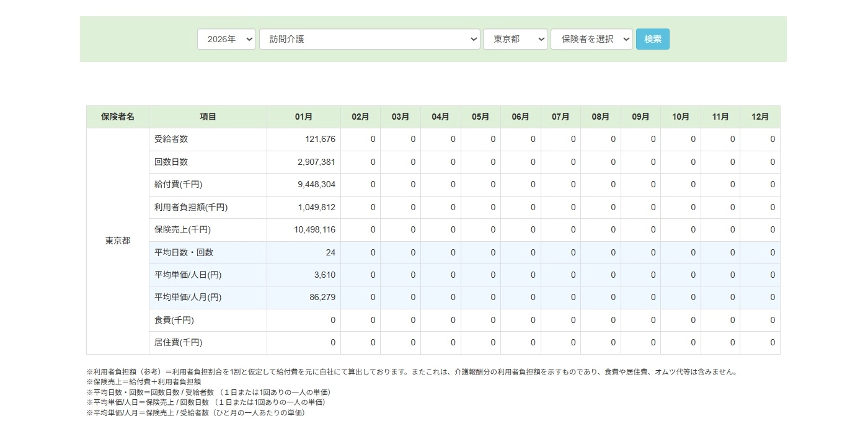Click the 平均単価/人月(円) value 86,279
Image resolution: width=868 pixels, height=434 pixels.
tap(322, 298)
